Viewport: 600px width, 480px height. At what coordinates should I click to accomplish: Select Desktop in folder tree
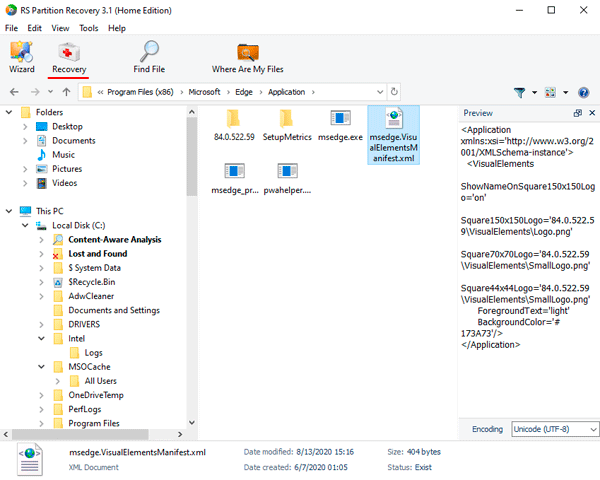pos(67,126)
